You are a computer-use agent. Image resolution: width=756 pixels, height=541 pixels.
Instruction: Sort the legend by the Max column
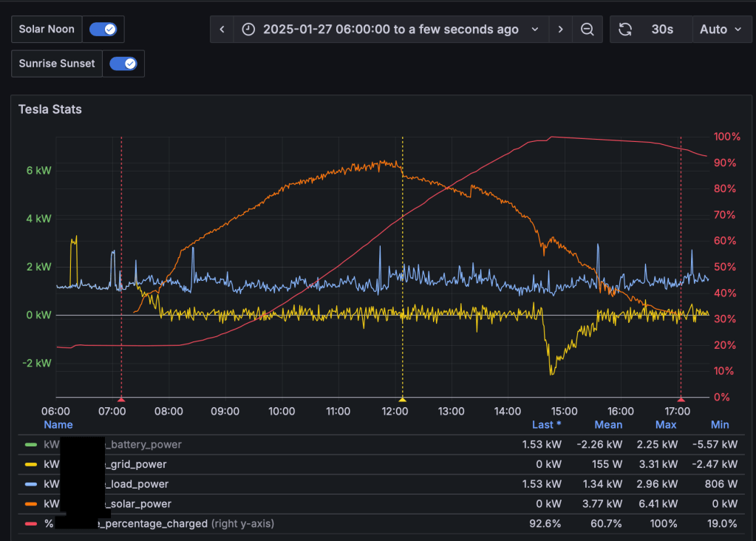click(x=665, y=425)
